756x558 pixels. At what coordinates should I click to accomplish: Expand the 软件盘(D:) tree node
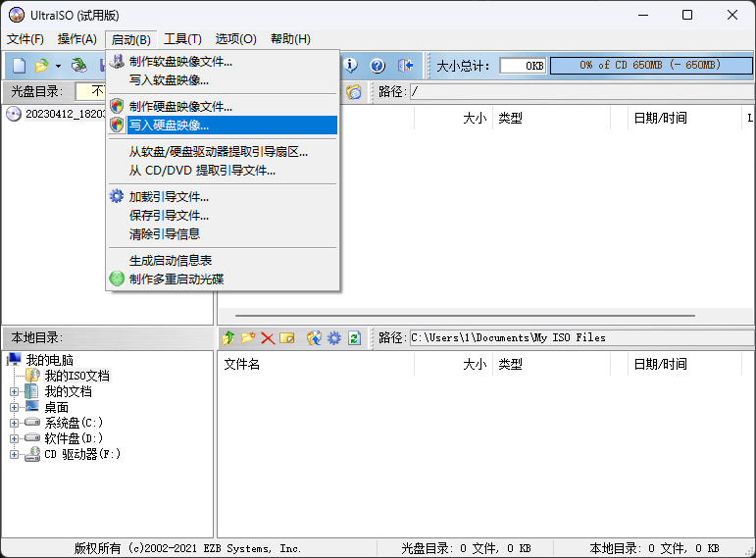point(14,438)
